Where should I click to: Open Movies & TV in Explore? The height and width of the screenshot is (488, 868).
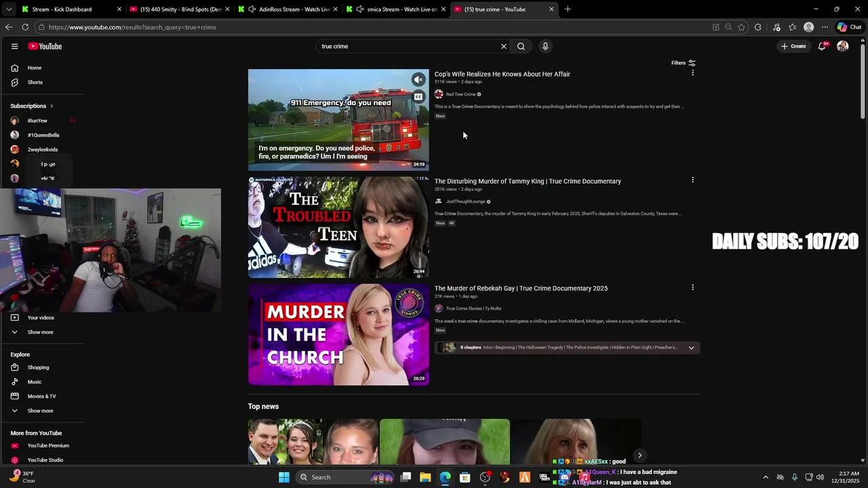(x=42, y=396)
